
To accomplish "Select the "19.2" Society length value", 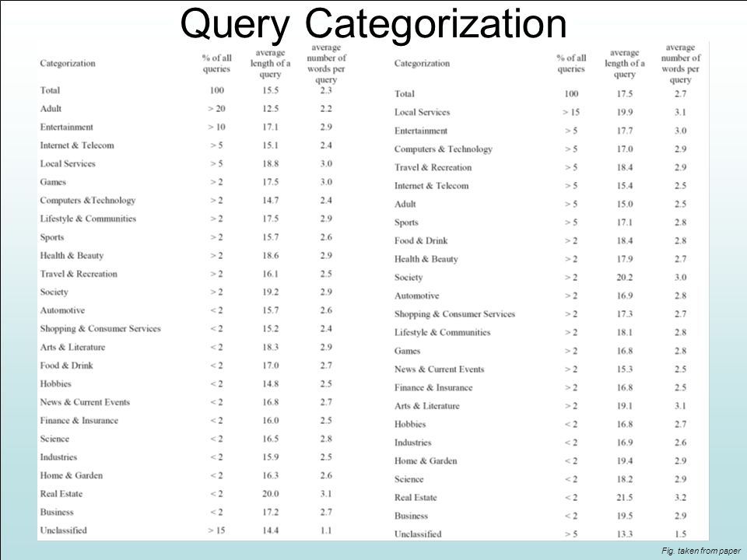I will (x=270, y=292).
